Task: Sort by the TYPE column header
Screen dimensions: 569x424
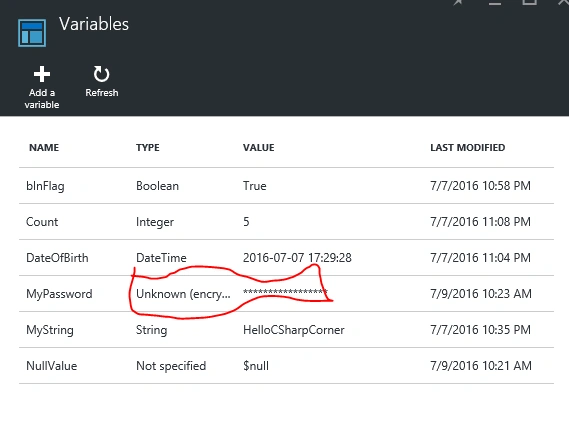Action: (x=148, y=148)
